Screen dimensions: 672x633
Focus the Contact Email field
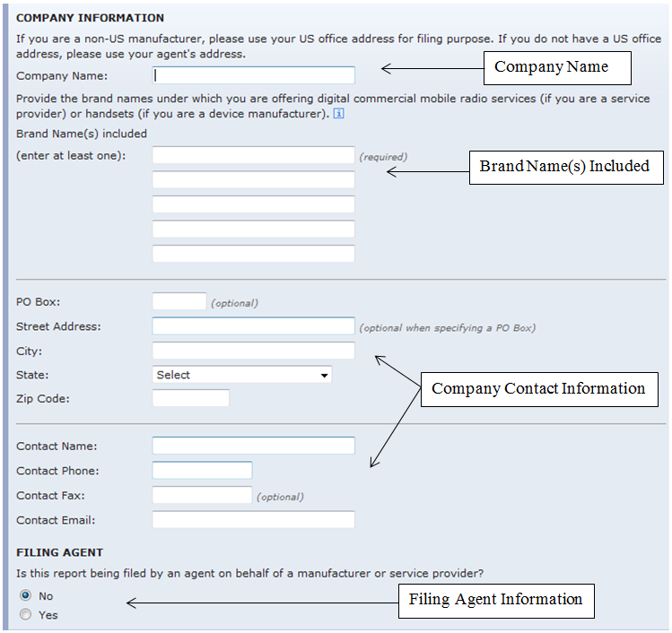[254, 520]
